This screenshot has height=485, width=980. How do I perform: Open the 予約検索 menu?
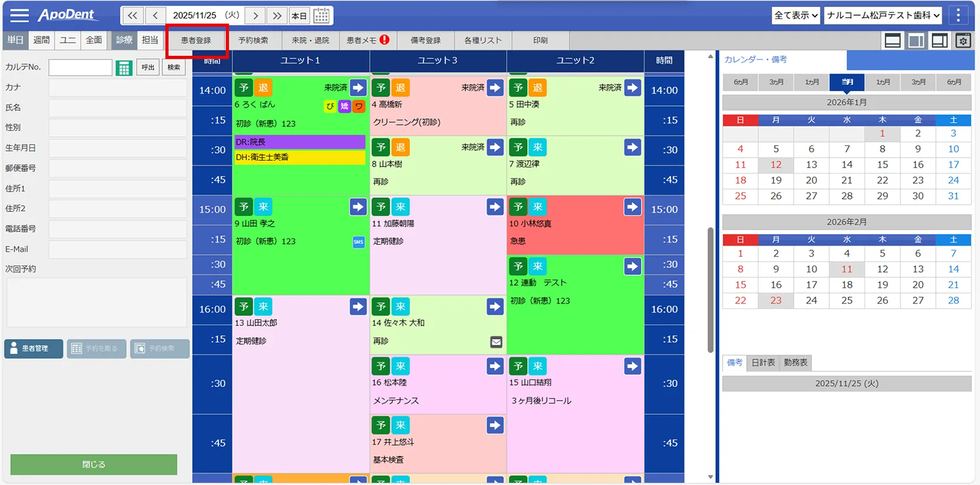tap(253, 41)
